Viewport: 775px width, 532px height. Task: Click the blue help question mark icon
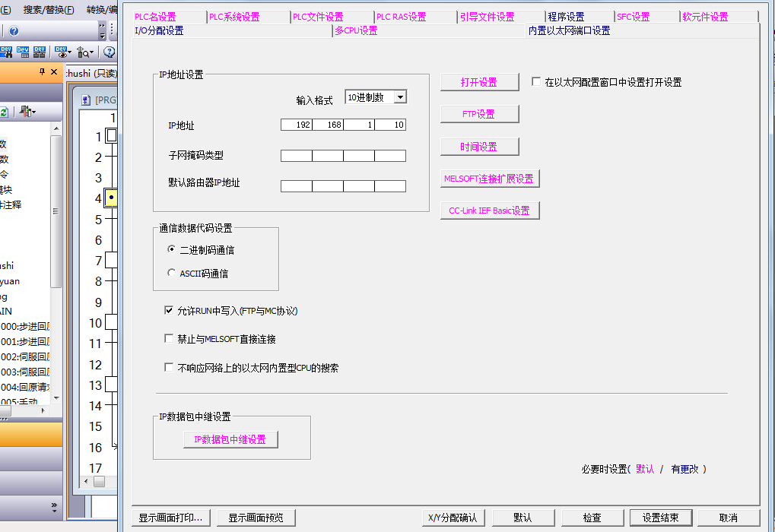tap(14, 31)
